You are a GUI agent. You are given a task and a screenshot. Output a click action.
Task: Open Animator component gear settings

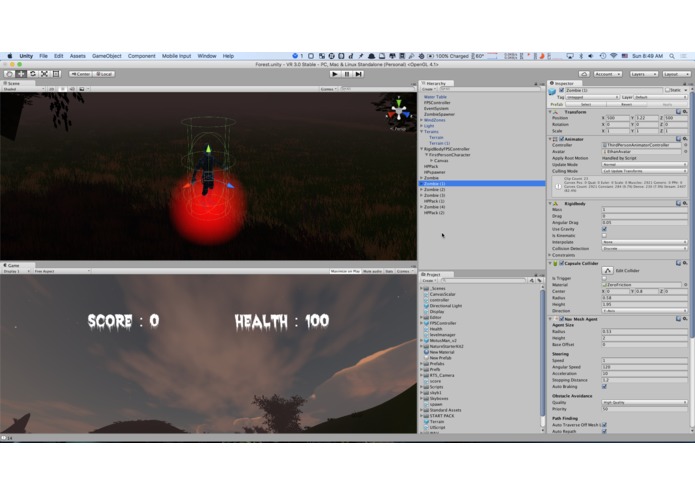point(685,139)
